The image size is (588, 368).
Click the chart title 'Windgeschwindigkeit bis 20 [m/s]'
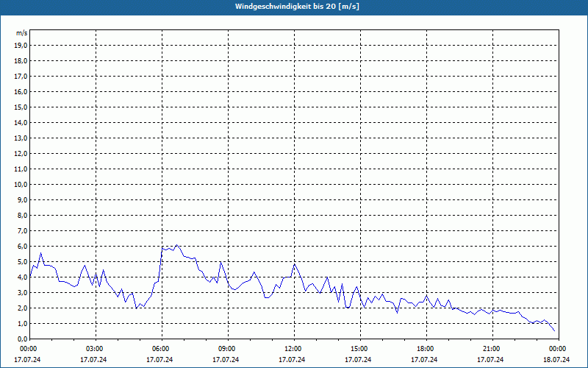(x=297, y=7)
